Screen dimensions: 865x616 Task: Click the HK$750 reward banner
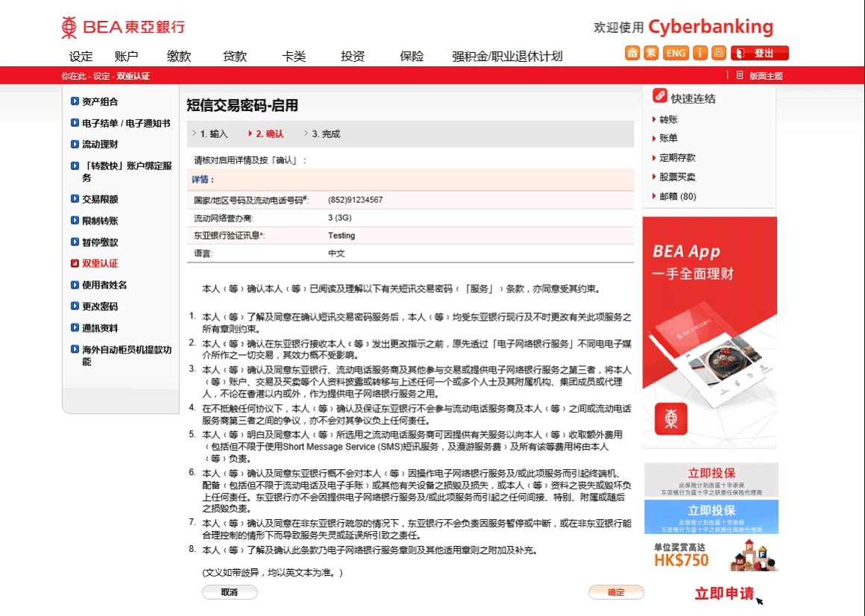pos(714,555)
